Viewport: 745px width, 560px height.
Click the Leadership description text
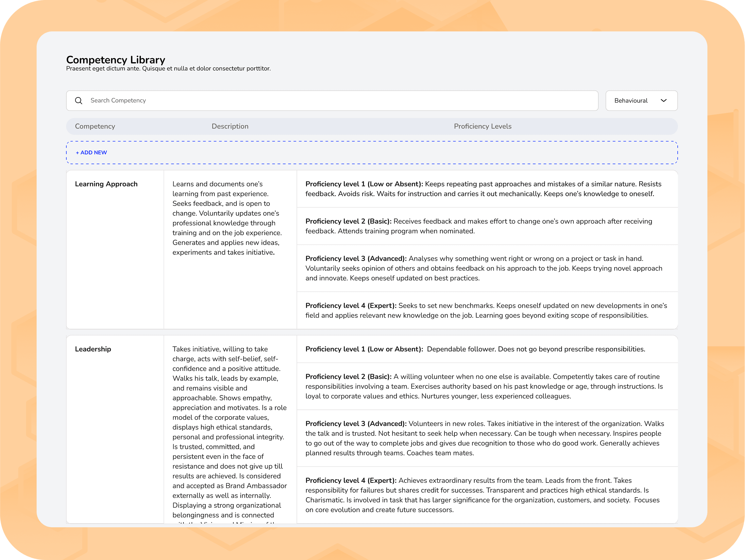pos(229,431)
